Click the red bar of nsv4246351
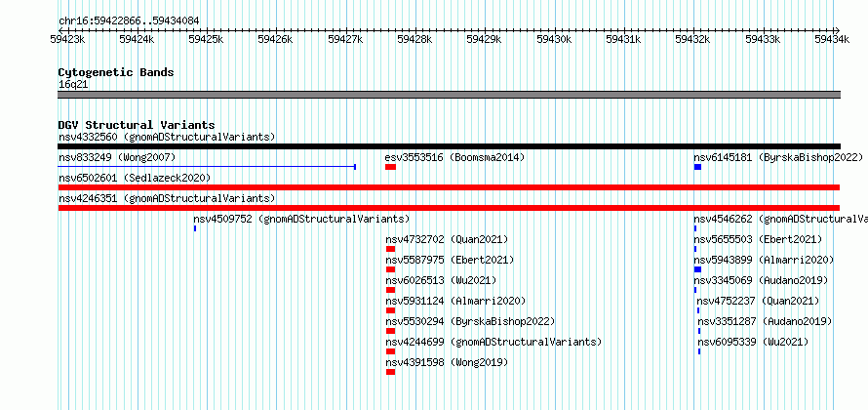 449,208
